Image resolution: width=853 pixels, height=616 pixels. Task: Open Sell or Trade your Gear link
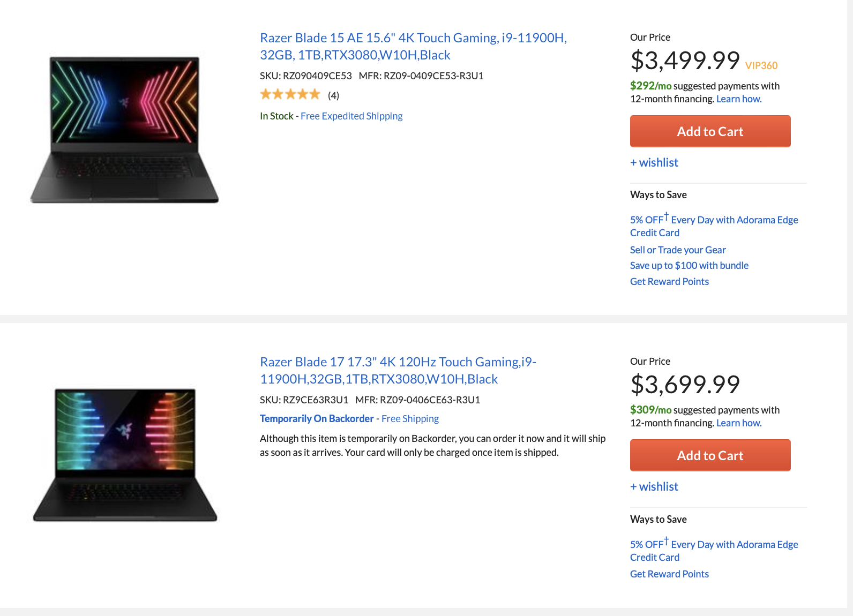pos(678,250)
